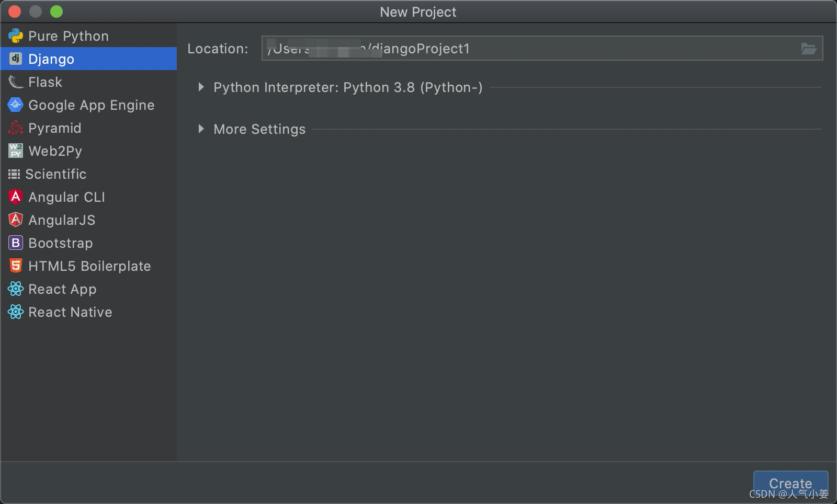Select React Native project type

[88, 312]
